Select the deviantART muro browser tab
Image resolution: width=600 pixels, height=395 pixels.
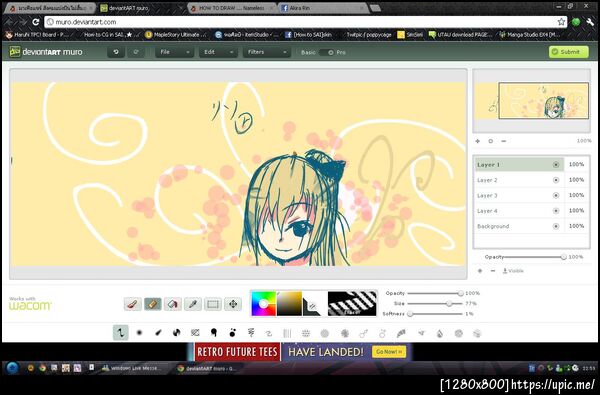click(140, 8)
